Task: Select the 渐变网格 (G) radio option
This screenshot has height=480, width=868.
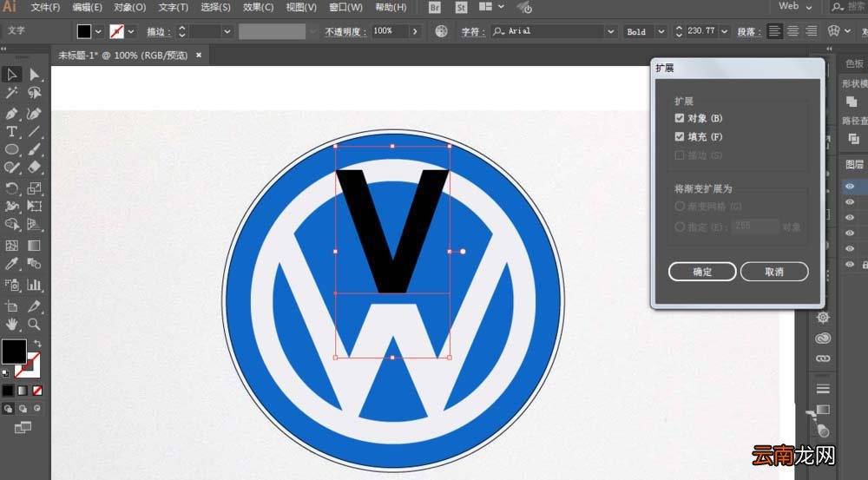Action: 680,206
